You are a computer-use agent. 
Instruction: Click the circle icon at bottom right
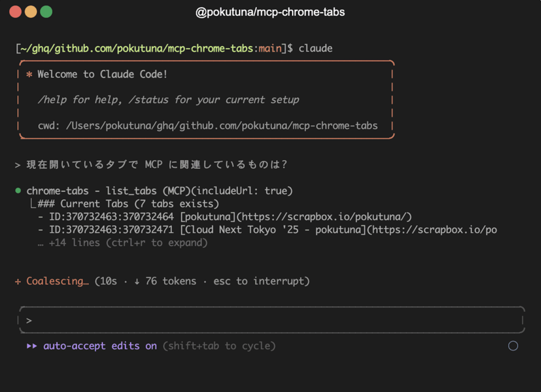(513, 346)
